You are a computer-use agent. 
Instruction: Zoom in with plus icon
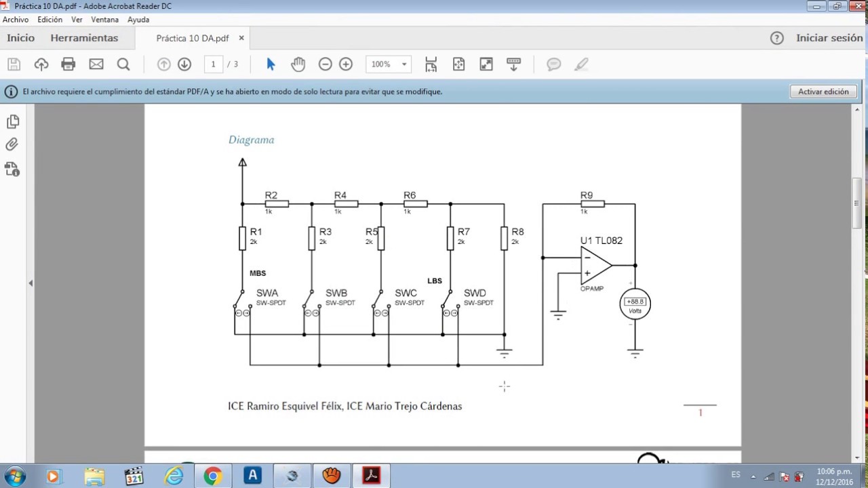click(346, 64)
